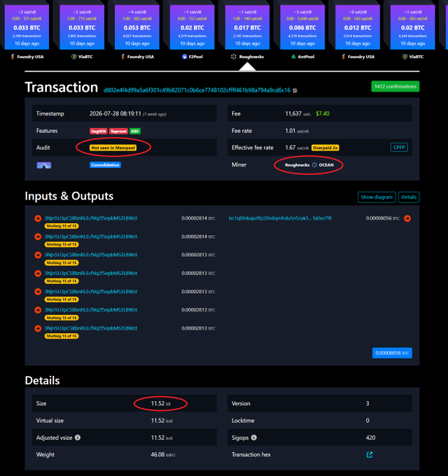Open the 0.033 BTC block mined by Foundry USA
448x476 pixels.
click(27, 27)
